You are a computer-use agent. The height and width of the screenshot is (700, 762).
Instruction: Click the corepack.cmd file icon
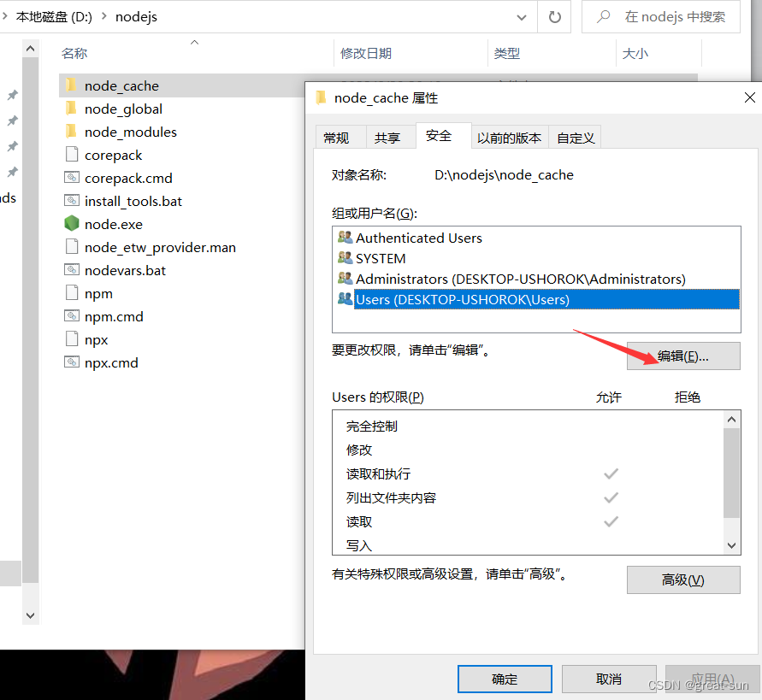click(x=71, y=178)
